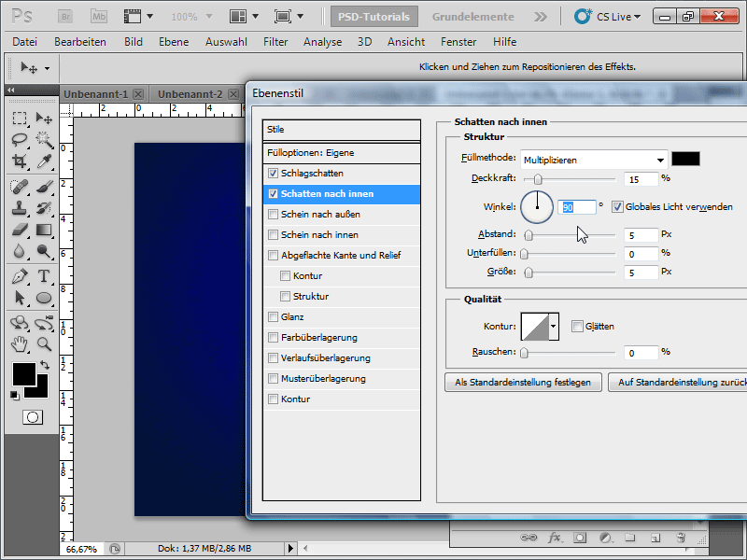This screenshot has height=560, width=747.
Task: Select the Gradient tool
Action: coord(44,230)
